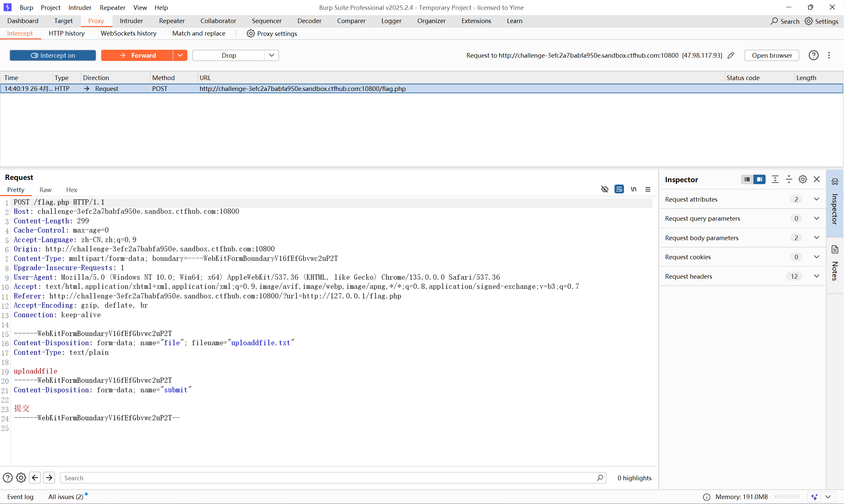844x504 pixels.
Task: Go to previous search match arrow
Action: coord(35,478)
